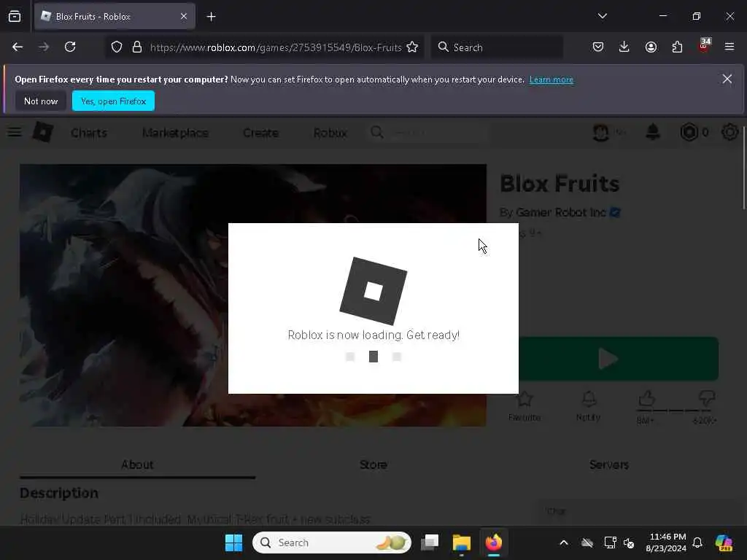Open the Roblox settings gear
The image size is (747, 560).
729,132
